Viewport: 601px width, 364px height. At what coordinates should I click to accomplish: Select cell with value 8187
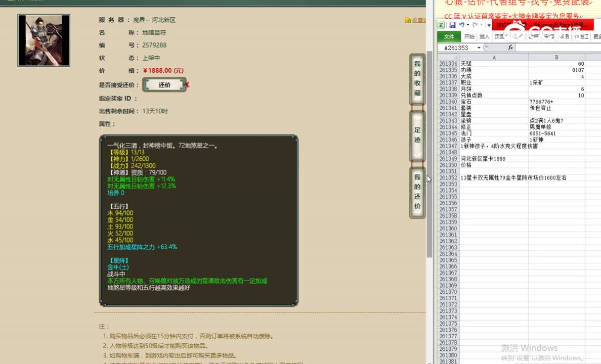(x=556, y=70)
